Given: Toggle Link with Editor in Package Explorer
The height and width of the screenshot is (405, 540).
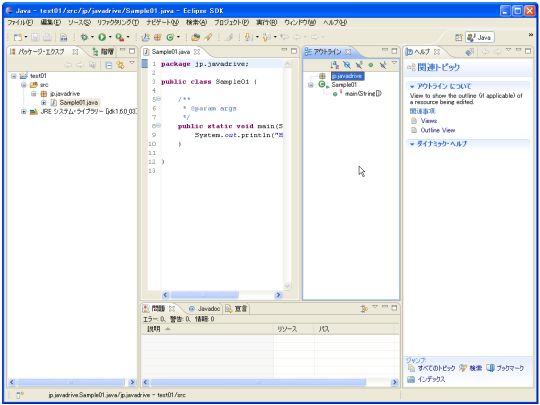Looking at the screenshot, I should pos(120,65).
